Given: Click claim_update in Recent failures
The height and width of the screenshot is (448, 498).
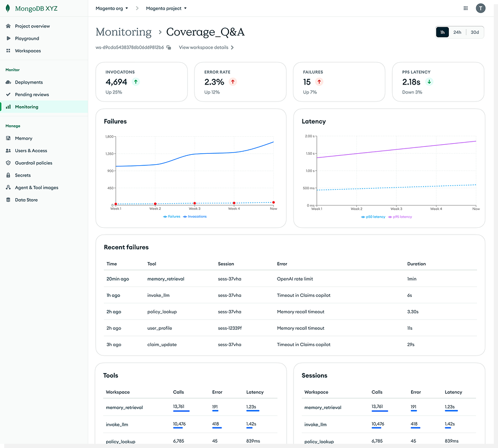Looking at the screenshot, I should 162,344.
